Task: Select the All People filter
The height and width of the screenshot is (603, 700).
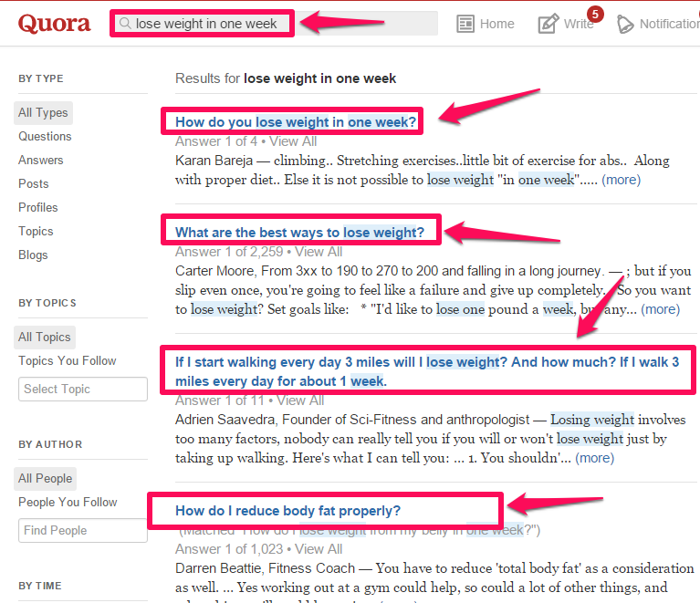Action: (45, 478)
